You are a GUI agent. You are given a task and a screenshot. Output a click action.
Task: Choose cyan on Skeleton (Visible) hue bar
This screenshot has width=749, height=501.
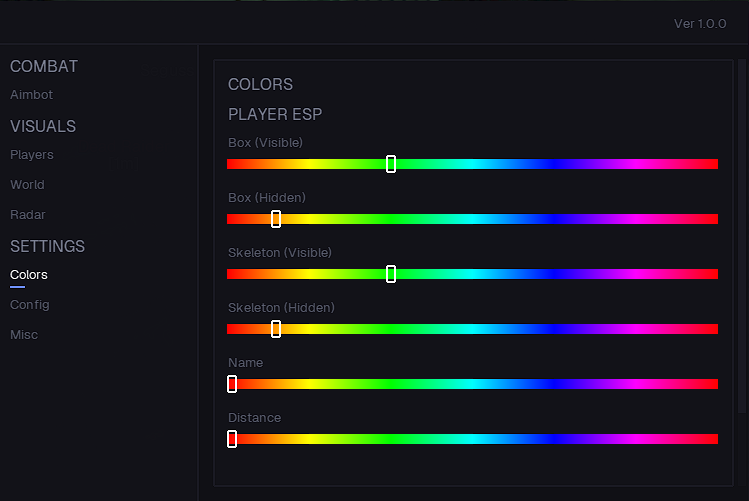(x=473, y=274)
